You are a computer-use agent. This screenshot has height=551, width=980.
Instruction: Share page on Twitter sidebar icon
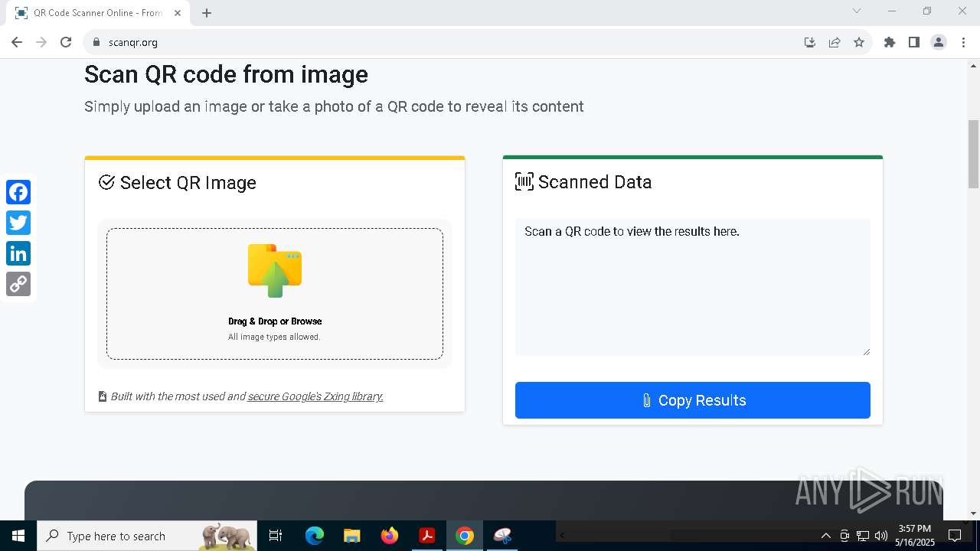point(18,223)
